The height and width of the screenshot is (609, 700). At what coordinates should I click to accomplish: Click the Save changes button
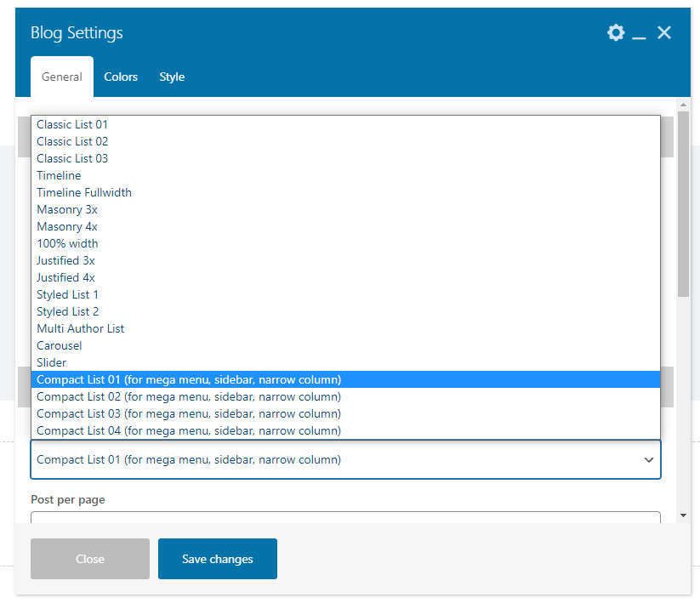(x=218, y=559)
